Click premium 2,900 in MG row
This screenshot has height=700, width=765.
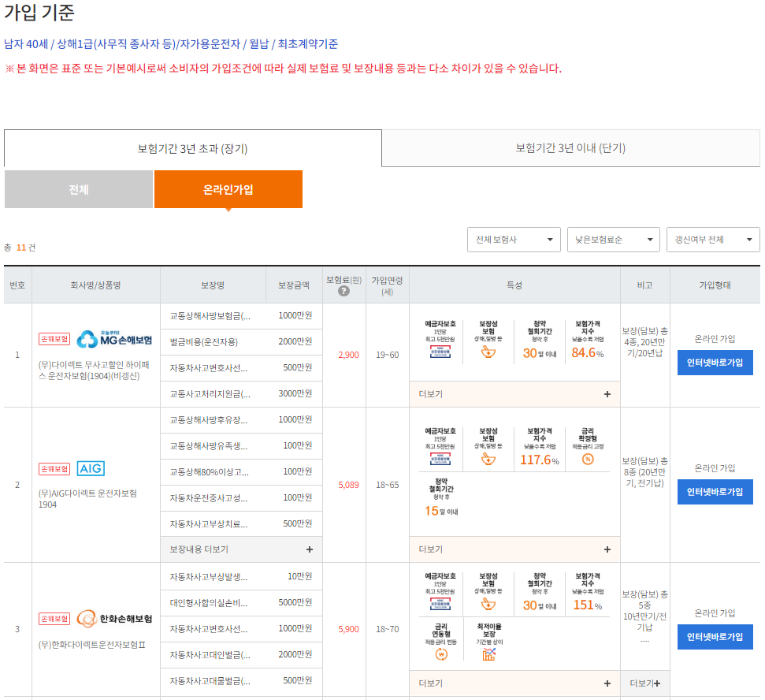point(348,355)
